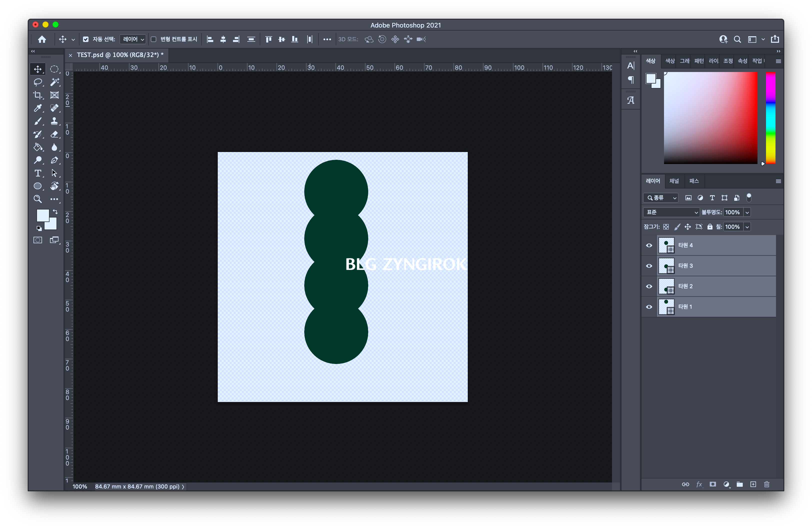Click the create new layer icon
The height and width of the screenshot is (528, 812).
[753, 484]
